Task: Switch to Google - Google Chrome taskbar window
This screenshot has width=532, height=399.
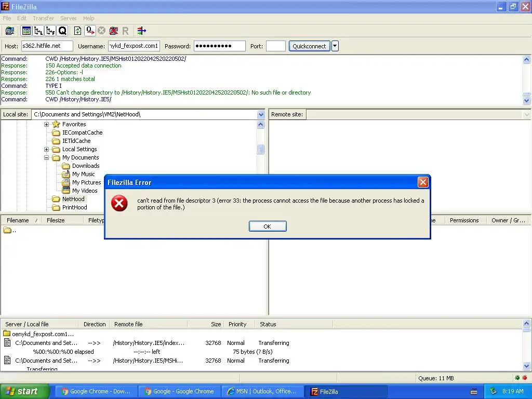Action: coord(179,391)
